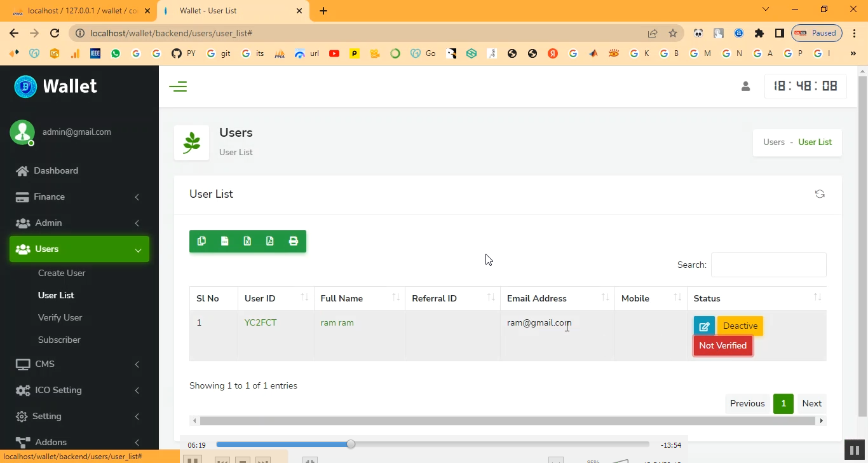Export the user list as PDF
Viewport: 868px width, 463px height.
coord(270,241)
